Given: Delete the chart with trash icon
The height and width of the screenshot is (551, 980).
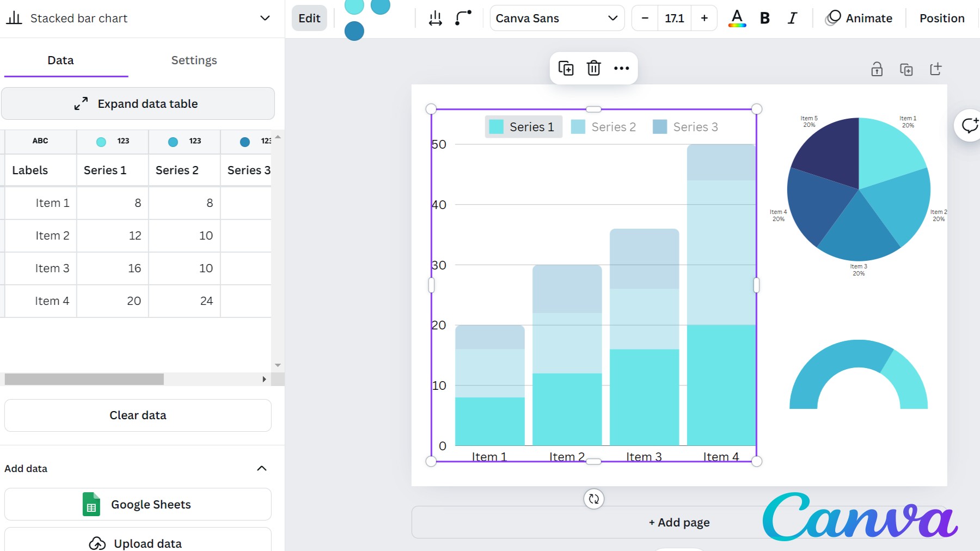Looking at the screenshot, I should [593, 68].
